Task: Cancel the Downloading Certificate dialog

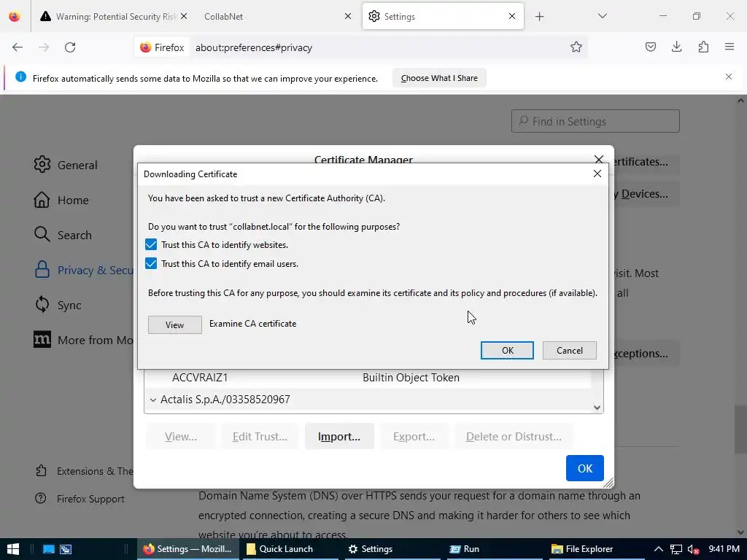Action: click(569, 351)
